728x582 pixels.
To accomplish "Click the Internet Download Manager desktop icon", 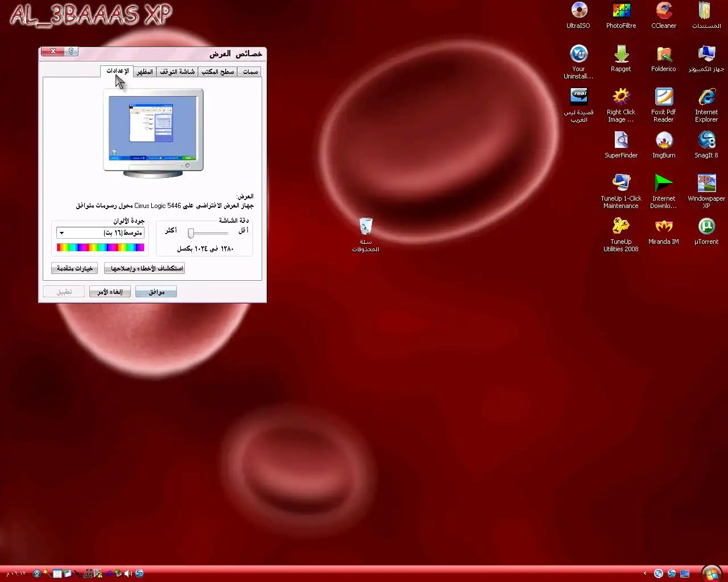I will pos(664,192).
